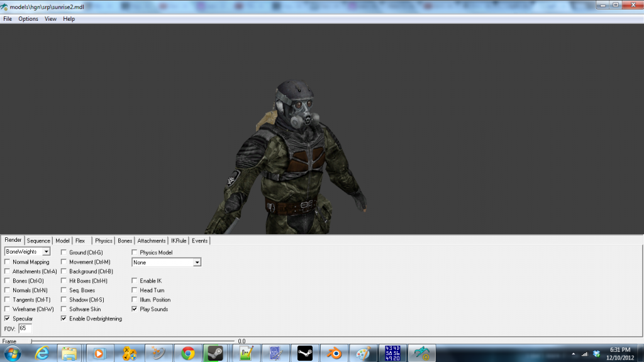The width and height of the screenshot is (644, 362).
Task: Click the 3D model viewport
Action: (x=322, y=129)
